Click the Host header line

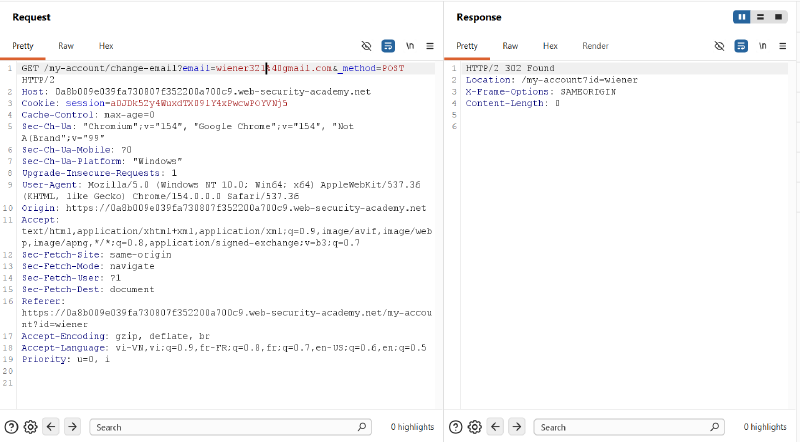pos(196,92)
